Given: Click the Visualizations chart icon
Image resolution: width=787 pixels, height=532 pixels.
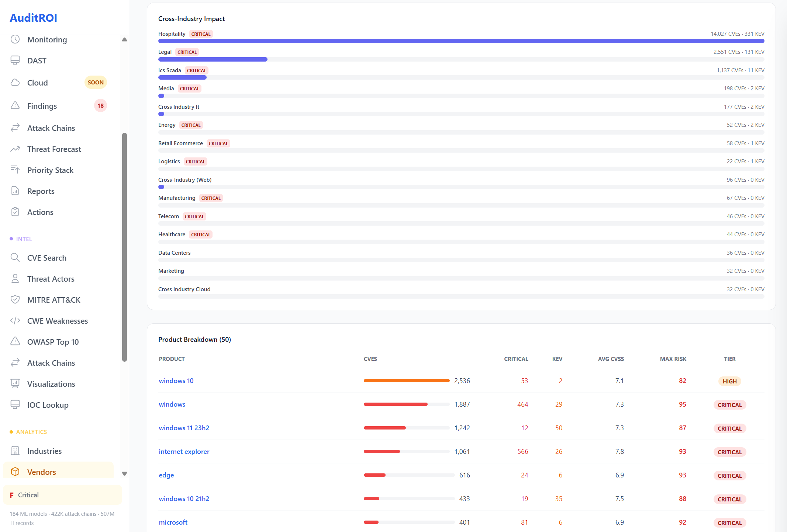Looking at the screenshot, I should pyautogui.click(x=15, y=384).
